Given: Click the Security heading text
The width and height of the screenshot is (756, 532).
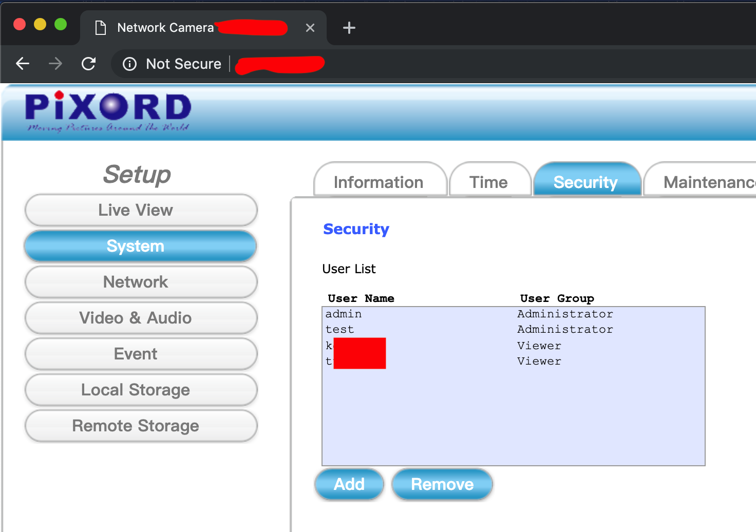Looking at the screenshot, I should [x=356, y=229].
